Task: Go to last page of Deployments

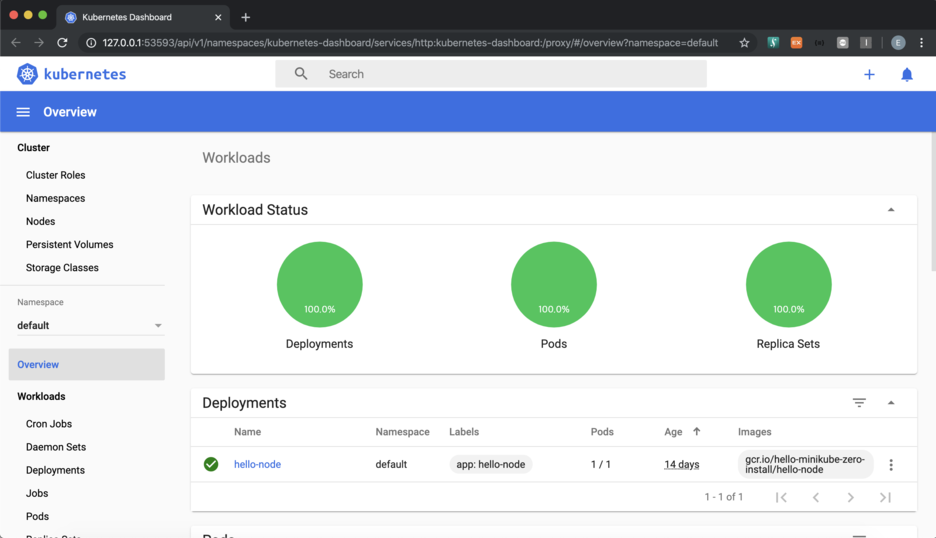Action: (885, 497)
